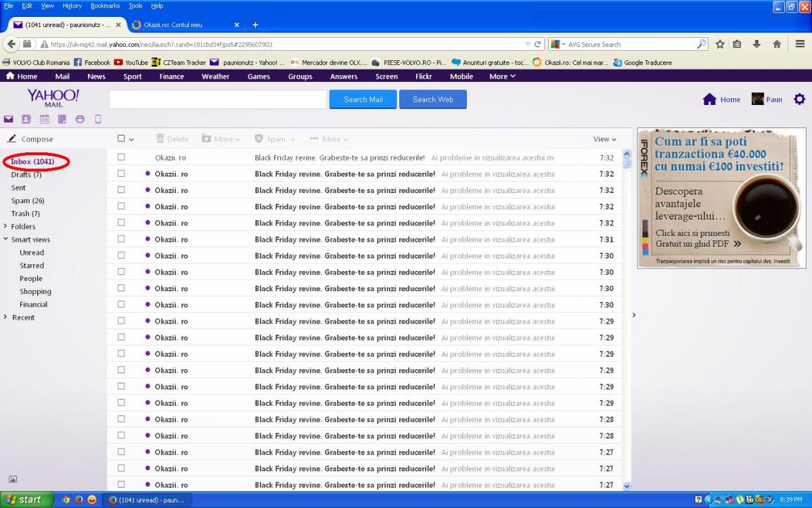The height and width of the screenshot is (508, 812).
Task: Open the AVG search engine dropdown arrow
Action: pyautogui.click(x=562, y=45)
